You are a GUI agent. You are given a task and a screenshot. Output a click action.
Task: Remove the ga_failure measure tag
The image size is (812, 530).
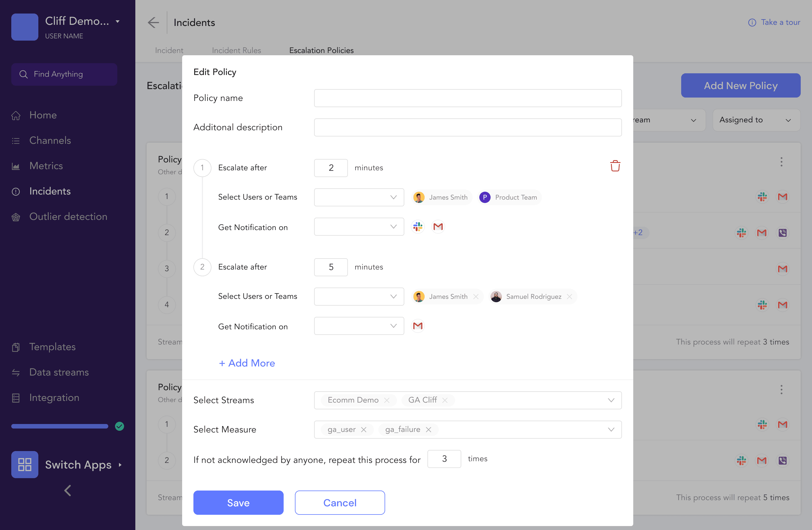(429, 429)
